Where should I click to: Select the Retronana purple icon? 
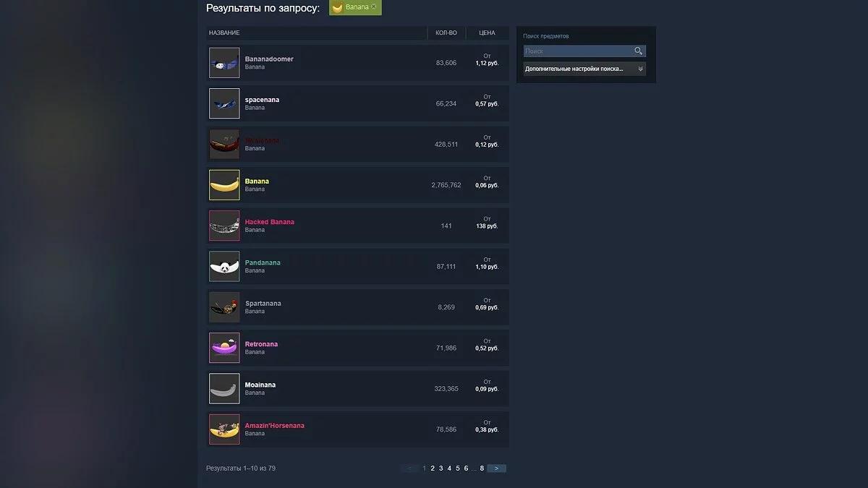224,348
